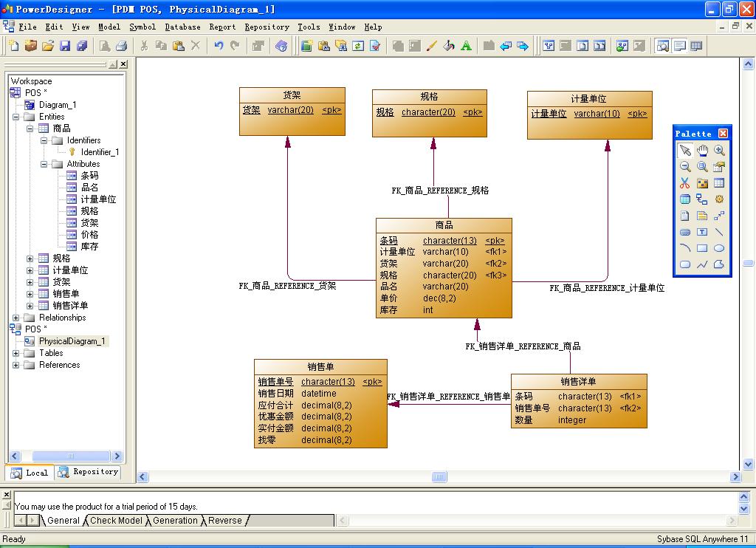
Task: Select the Zoom In tool in Palette
Action: tap(719, 151)
